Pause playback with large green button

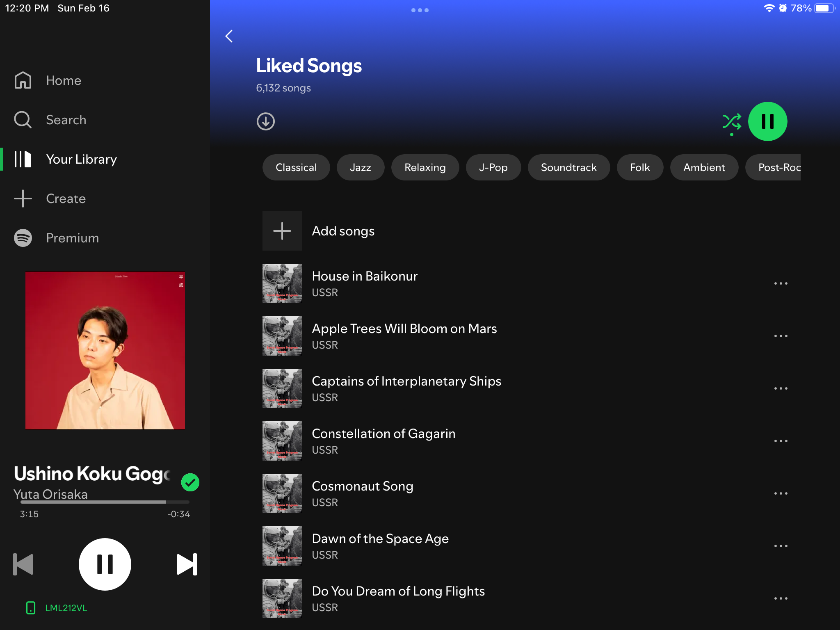767,121
